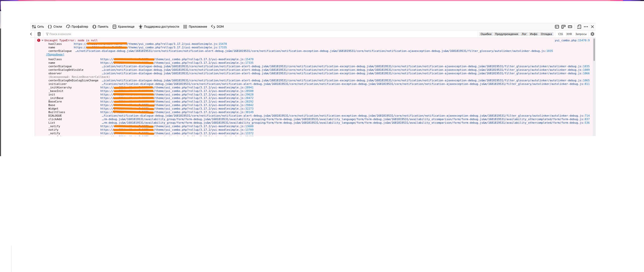Open the three-dots devtools menu
The height and width of the screenshot is (272, 644).
[x=586, y=27]
